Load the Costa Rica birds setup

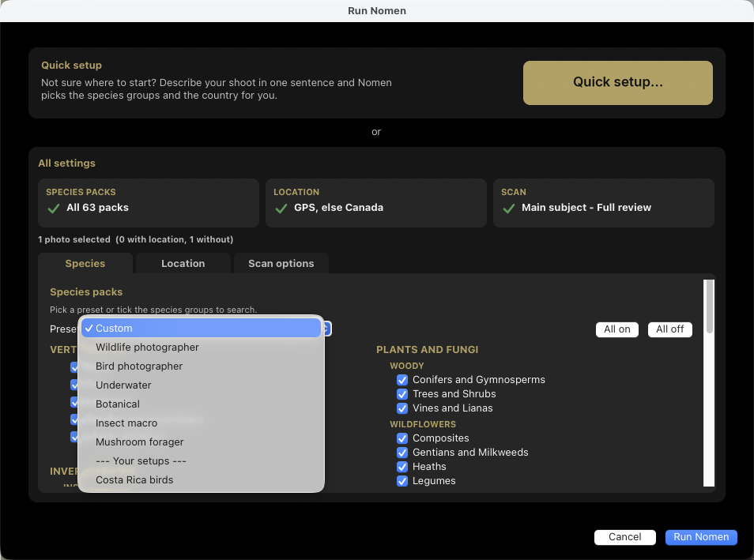click(x=201, y=479)
